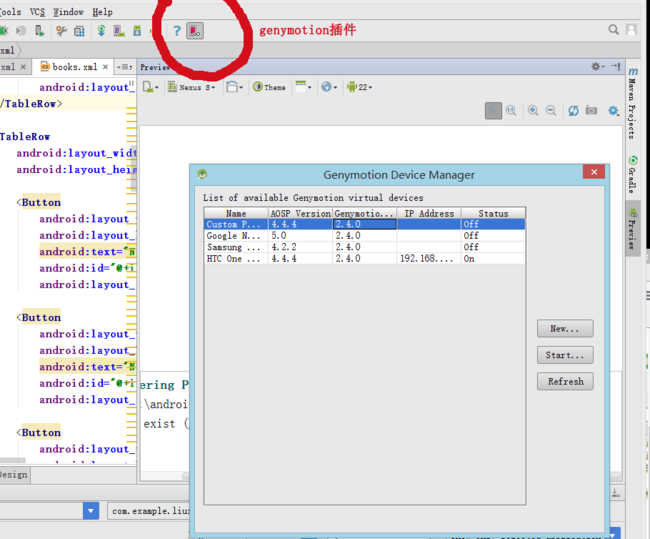The height and width of the screenshot is (539, 650).
Task: Open the blue arrow combo box at bottom
Action: tap(91, 511)
